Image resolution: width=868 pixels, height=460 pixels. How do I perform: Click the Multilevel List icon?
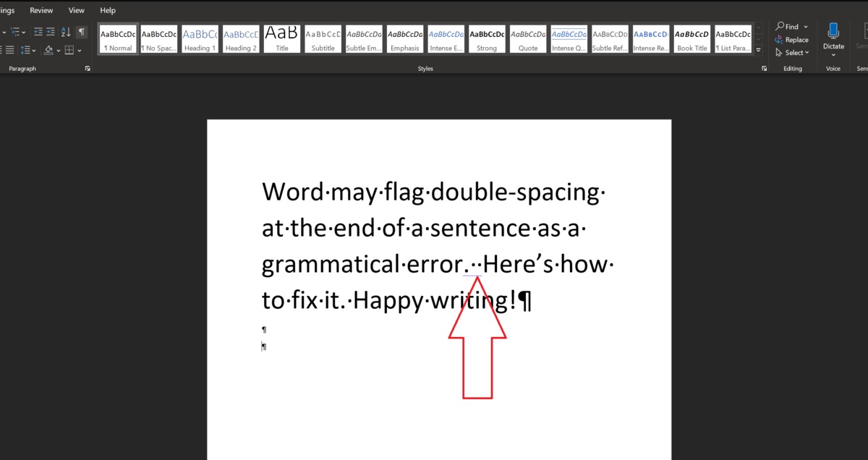pyautogui.click(x=14, y=32)
